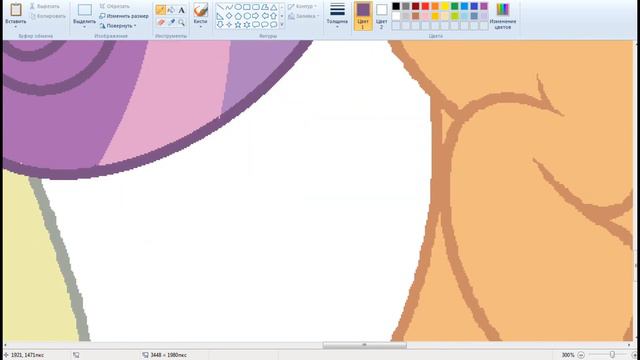Expand the Кисти brushes dropdown arrow
The image size is (640, 360).
[x=200, y=27]
